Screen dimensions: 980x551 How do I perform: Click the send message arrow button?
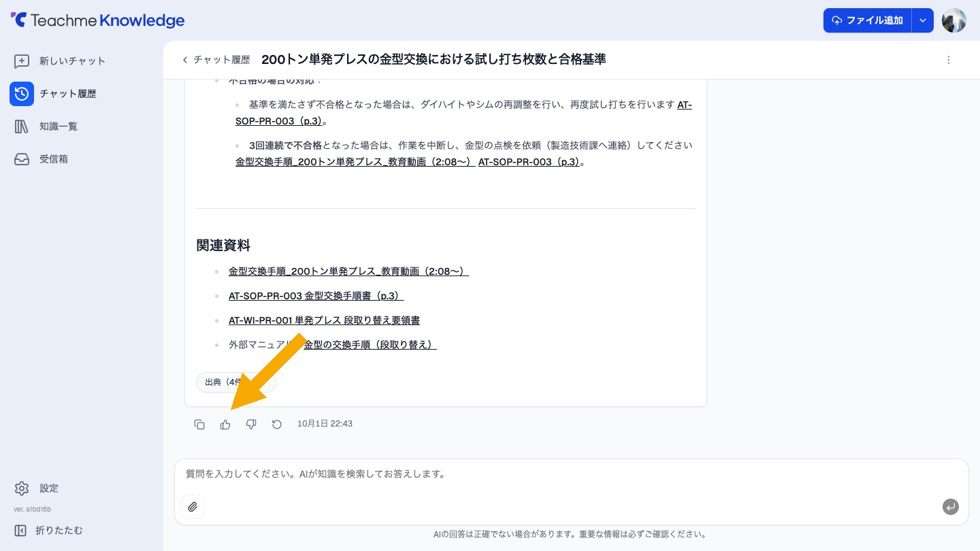click(x=951, y=507)
